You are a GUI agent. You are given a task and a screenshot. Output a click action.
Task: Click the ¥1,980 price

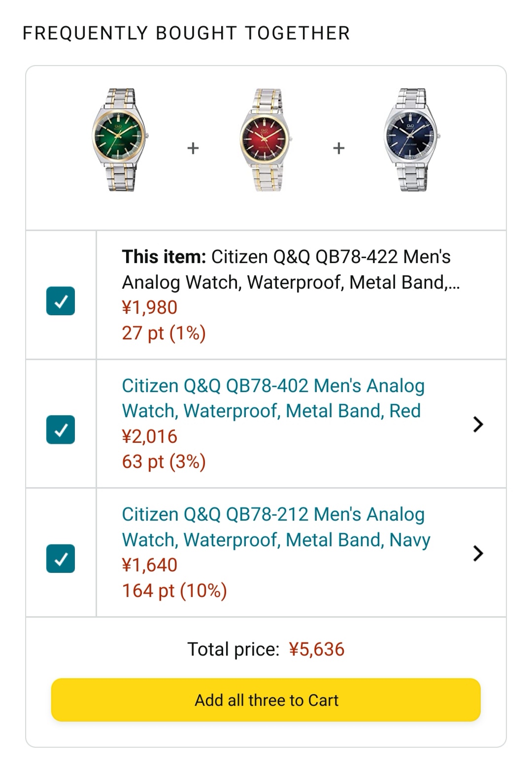click(x=150, y=307)
